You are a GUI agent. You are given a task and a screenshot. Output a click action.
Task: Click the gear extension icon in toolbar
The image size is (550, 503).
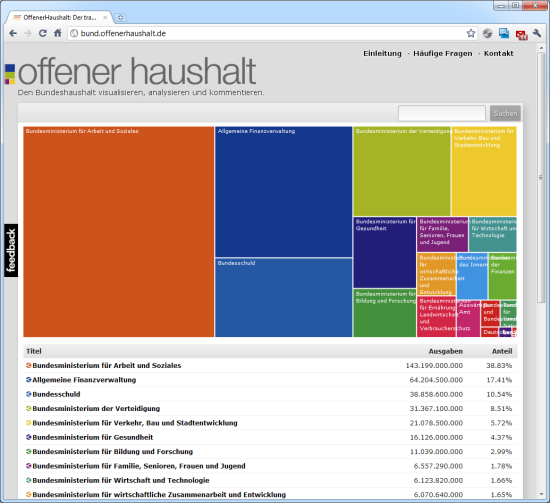pos(487,33)
